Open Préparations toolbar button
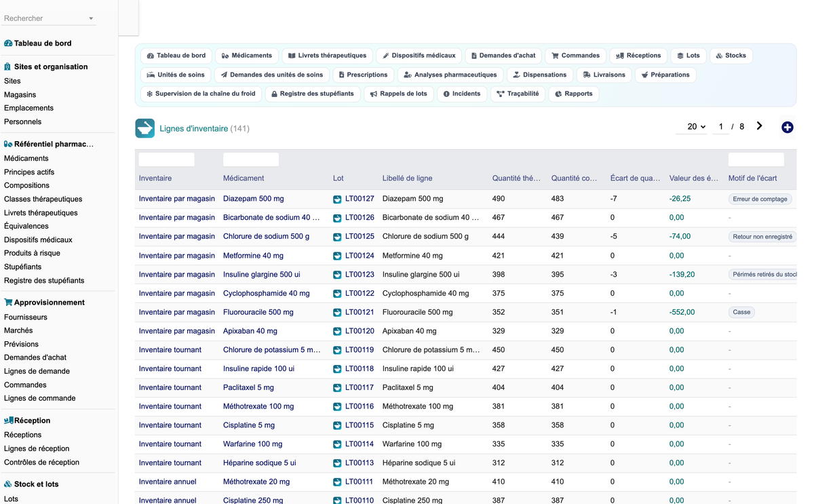 [x=665, y=75]
